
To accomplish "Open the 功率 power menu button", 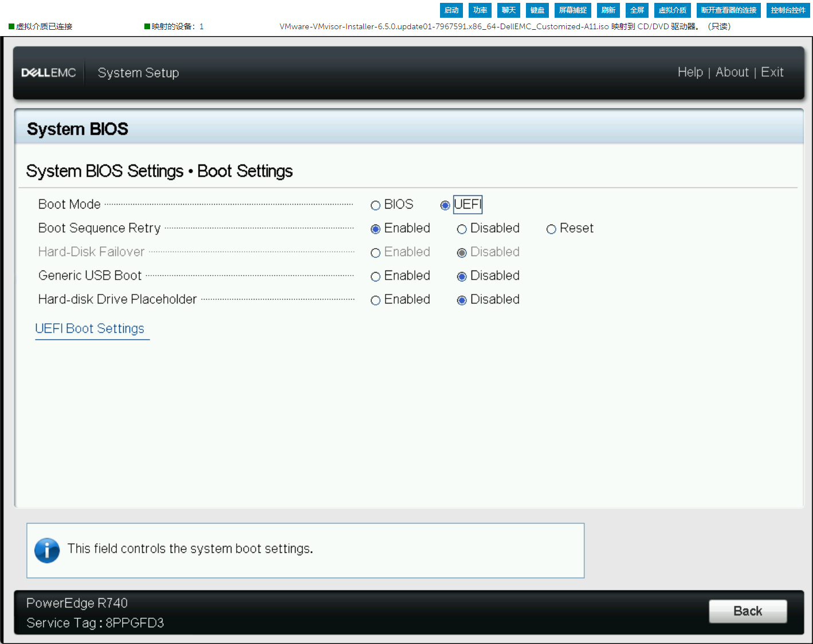I will (x=480, y=10).
